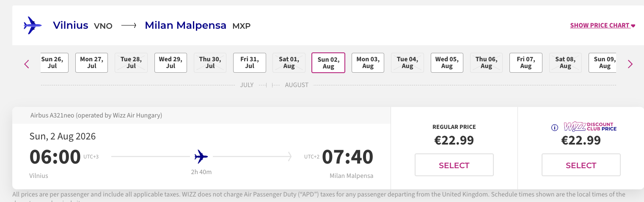Select the Discount Club Price fare
The image size is (644, 202).
[581, 165]
